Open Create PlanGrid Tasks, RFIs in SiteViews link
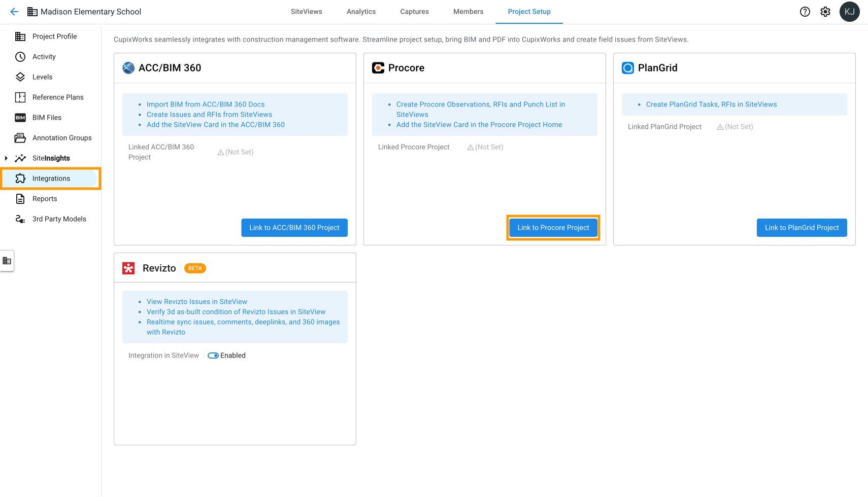Screen dimensions: 868x497 (712, 104)
